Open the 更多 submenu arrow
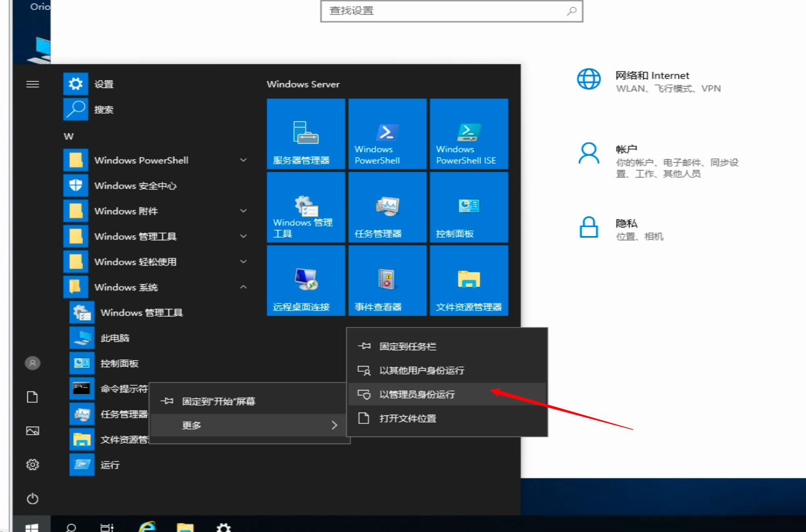806x532 pixels. coord(334,425)
